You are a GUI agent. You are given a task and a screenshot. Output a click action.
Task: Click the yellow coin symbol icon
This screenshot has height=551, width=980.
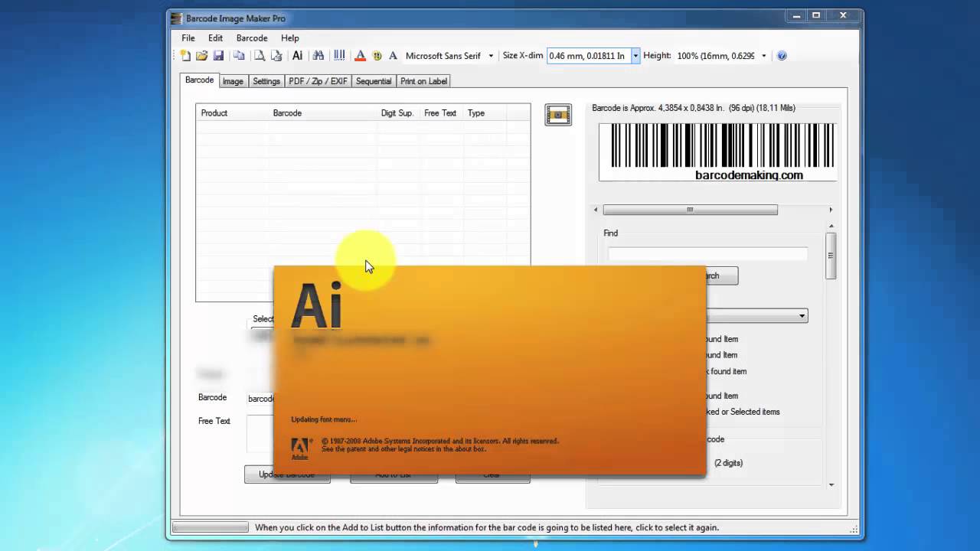pos(377,55)
